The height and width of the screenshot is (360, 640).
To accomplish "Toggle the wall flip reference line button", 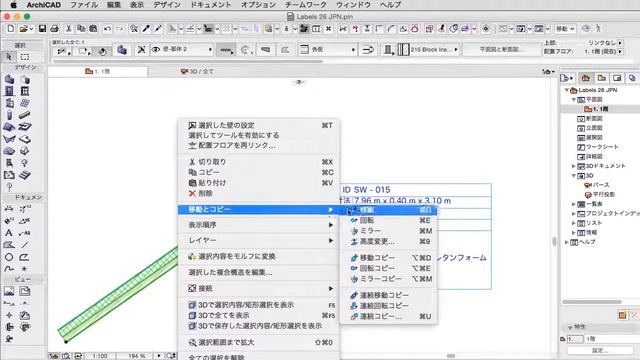I will pos(367,50).
